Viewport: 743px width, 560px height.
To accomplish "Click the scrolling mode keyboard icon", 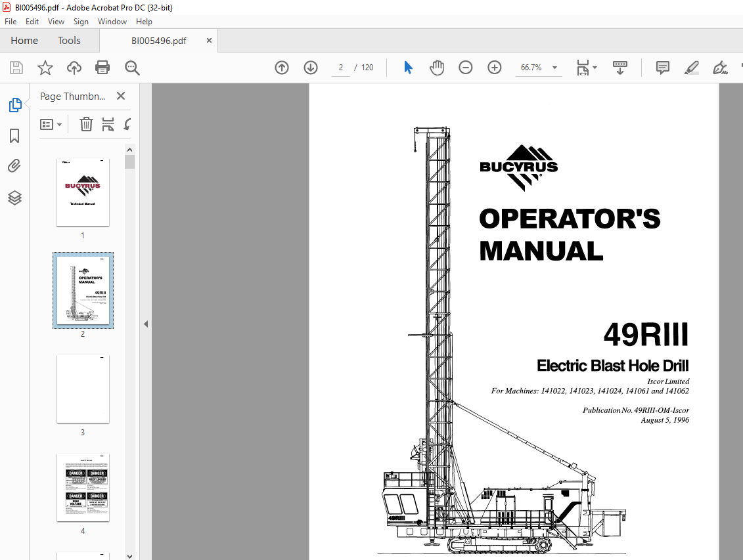I will coord(619,68).
